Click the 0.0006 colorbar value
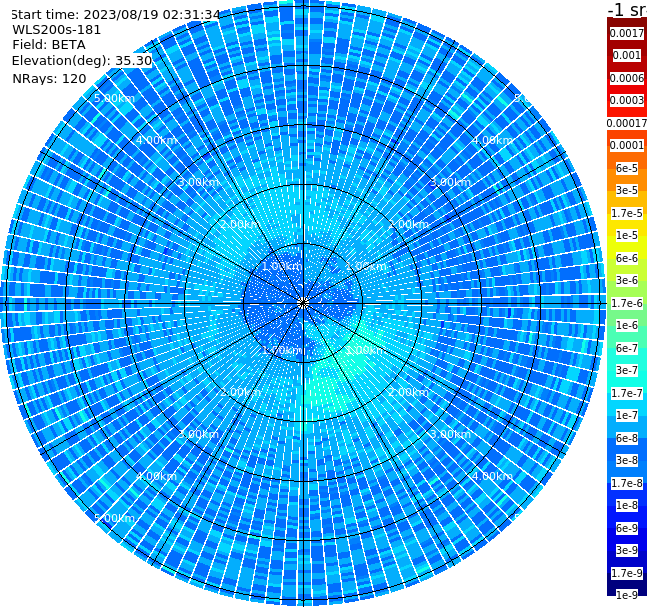This screenshot has width=647, height=607. point(627,78)
